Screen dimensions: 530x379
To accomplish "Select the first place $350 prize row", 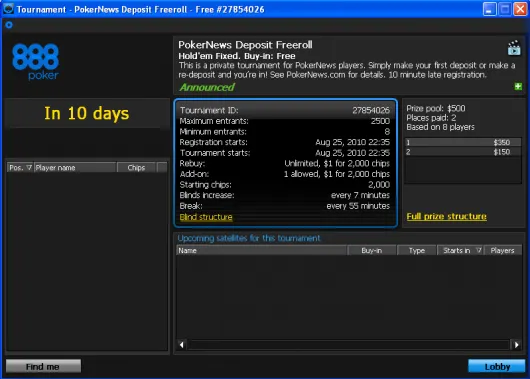I will click(x=463, y=142).
